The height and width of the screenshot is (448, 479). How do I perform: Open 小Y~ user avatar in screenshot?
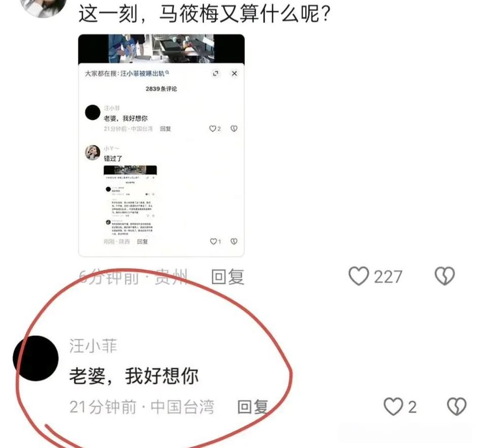coord(93,152)
